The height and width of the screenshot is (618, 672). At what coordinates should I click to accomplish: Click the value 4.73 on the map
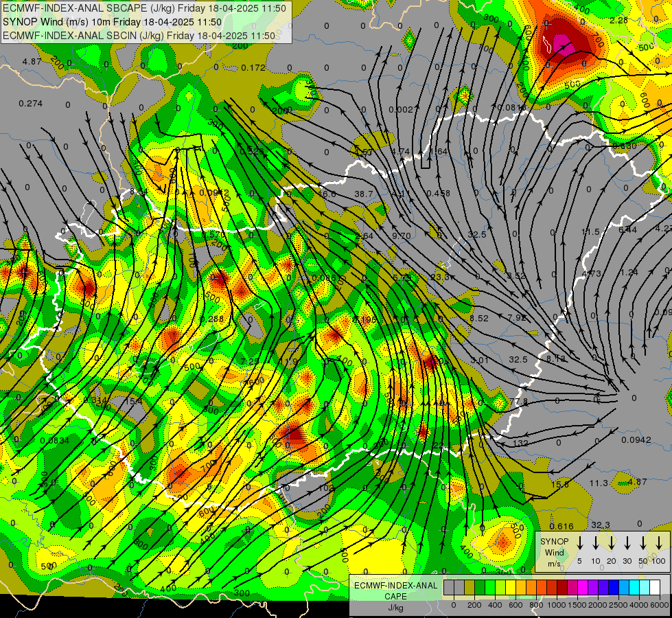(x=592, y=273)
